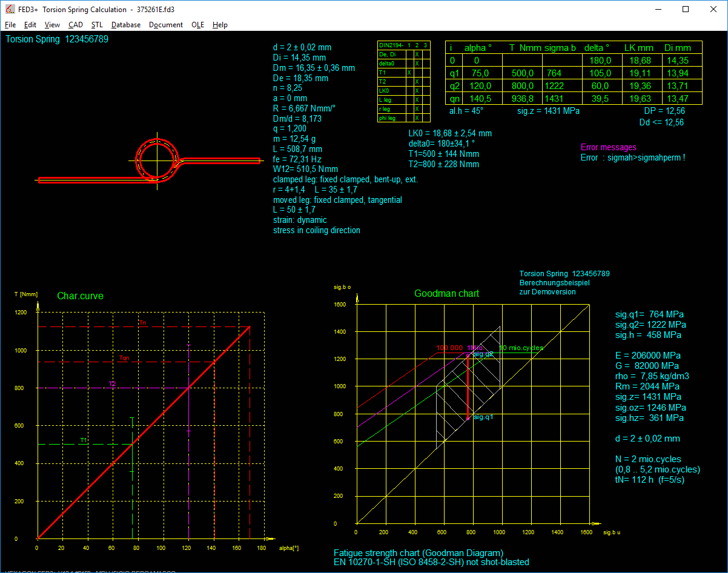Click the 800,0 torque cell in row q2
Screen dimensions: 728x573
(521, 86)
